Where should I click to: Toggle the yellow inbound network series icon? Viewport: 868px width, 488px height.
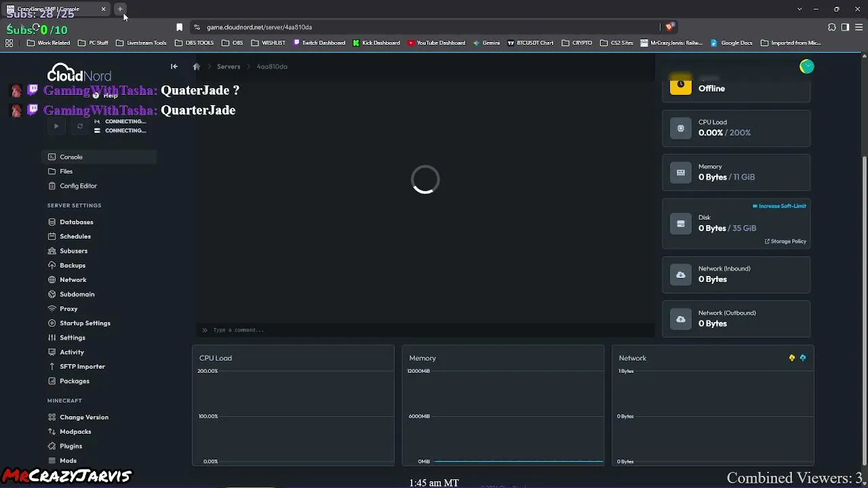pyautogui.click(x=791, y=358)
